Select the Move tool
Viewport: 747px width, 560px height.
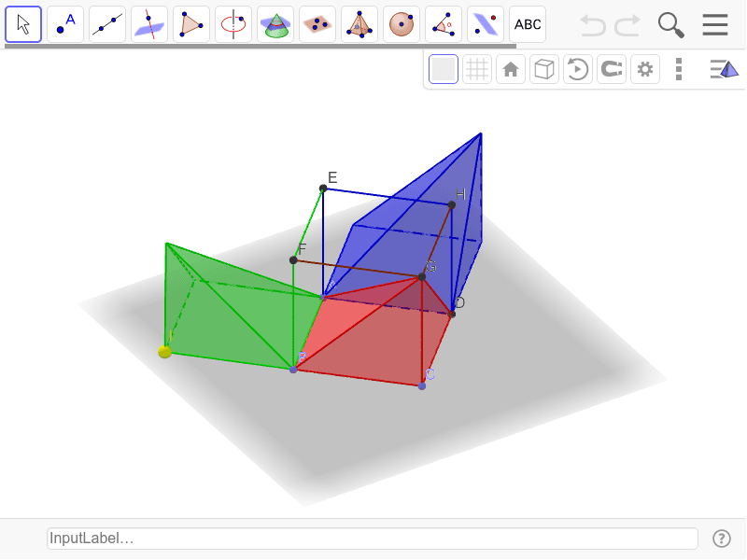pyautogui.click(x=23, y=24)
